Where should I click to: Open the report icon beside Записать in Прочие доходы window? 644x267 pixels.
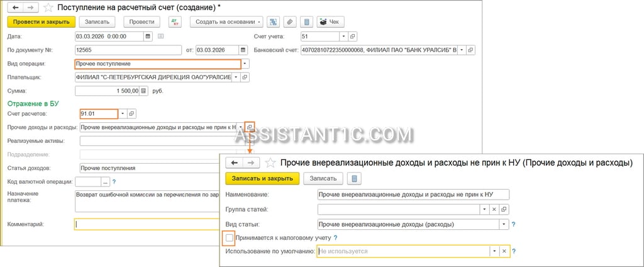point(354,178)
